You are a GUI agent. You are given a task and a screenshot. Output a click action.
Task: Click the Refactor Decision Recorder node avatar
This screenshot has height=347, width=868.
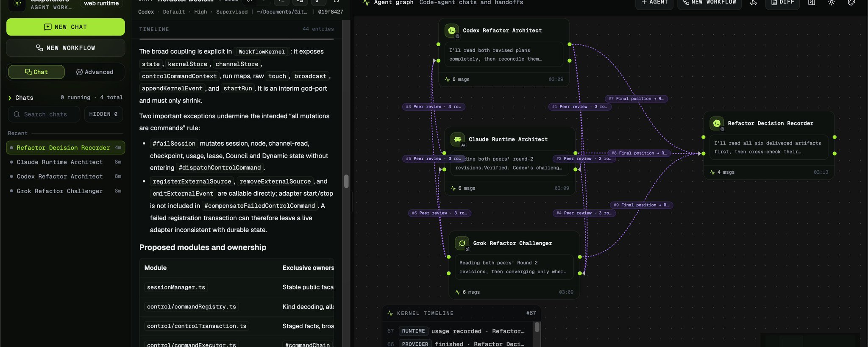point(717,123)
